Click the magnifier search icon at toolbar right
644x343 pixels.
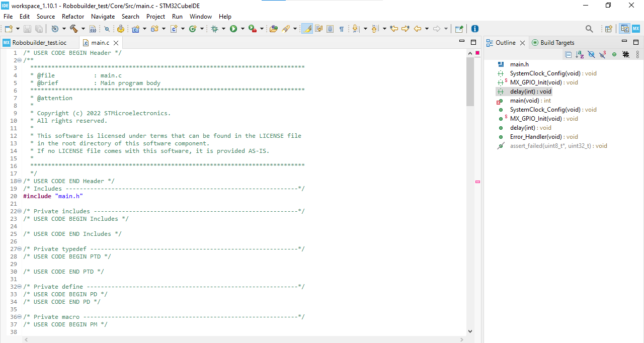pos(589,29)
